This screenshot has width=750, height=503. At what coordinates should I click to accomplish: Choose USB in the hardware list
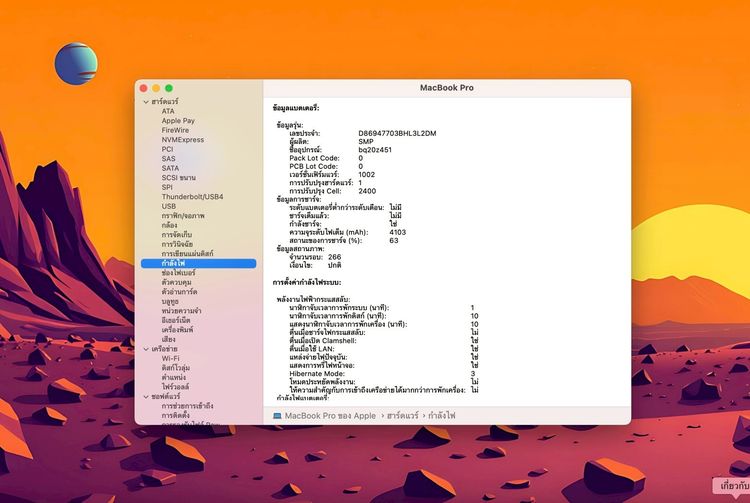point(168,206)
